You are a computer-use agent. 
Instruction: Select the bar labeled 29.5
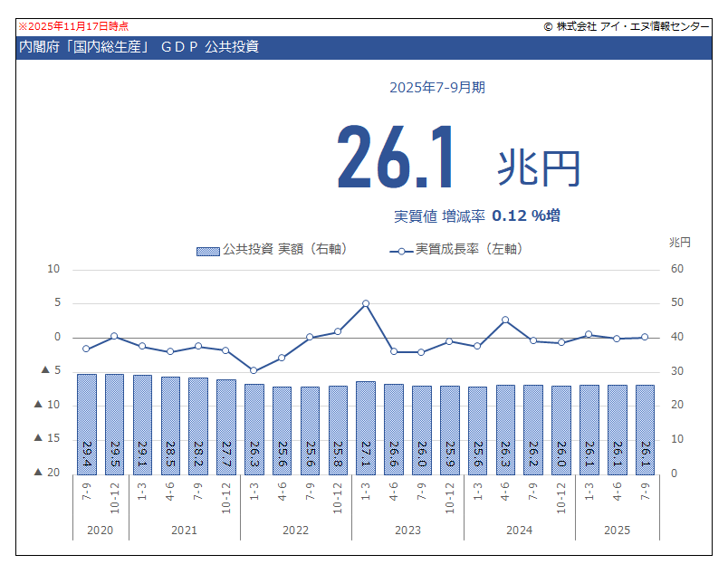pyautogui.click(x=115, y=423)
